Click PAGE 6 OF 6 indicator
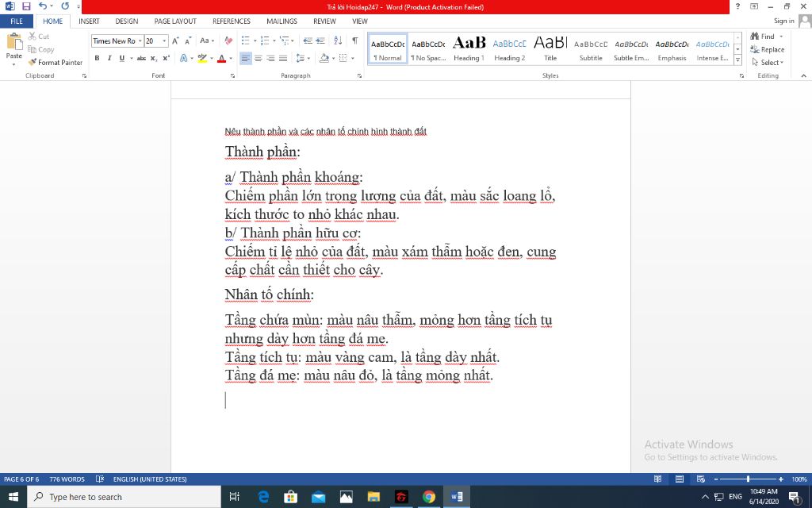Viewport: 812px width, 508px height. pyautogui.click(x=21, y=479)
